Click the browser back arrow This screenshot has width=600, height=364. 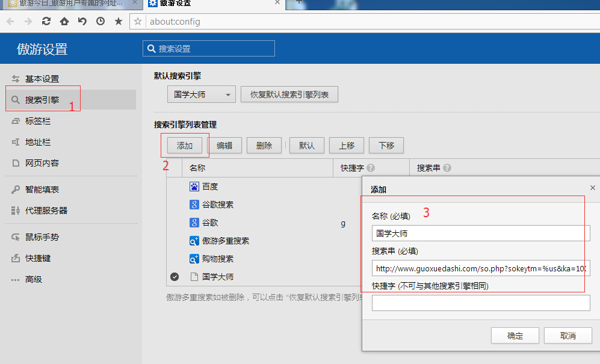click(x=10, y=22)
